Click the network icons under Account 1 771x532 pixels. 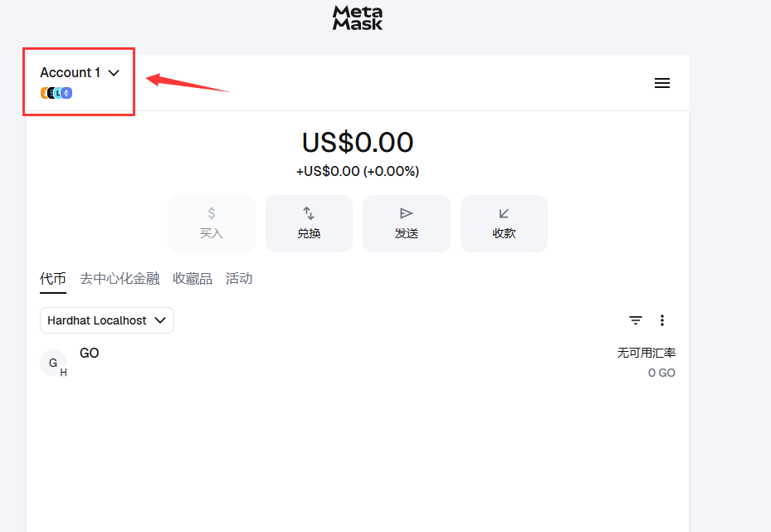(56, 93)
